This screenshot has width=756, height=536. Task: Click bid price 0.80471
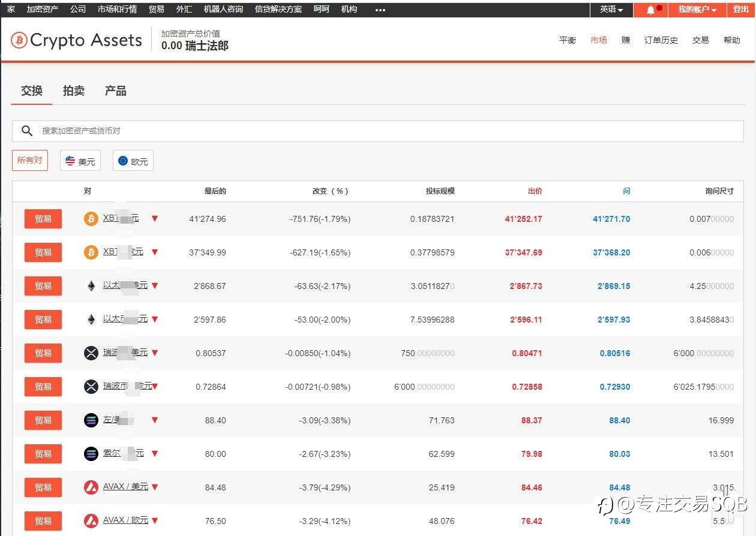point(527,353)
